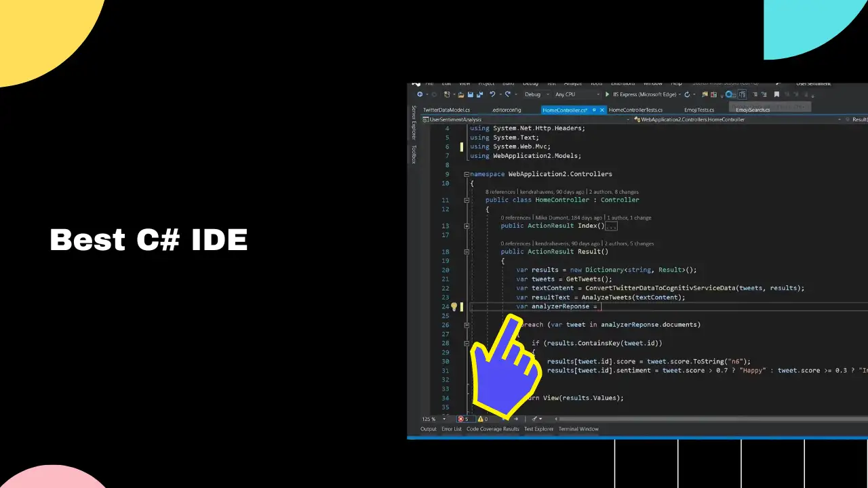Screen dimensions: 868x488
Task: Start debugging with the green play icon
Action: tap(607, 94)
